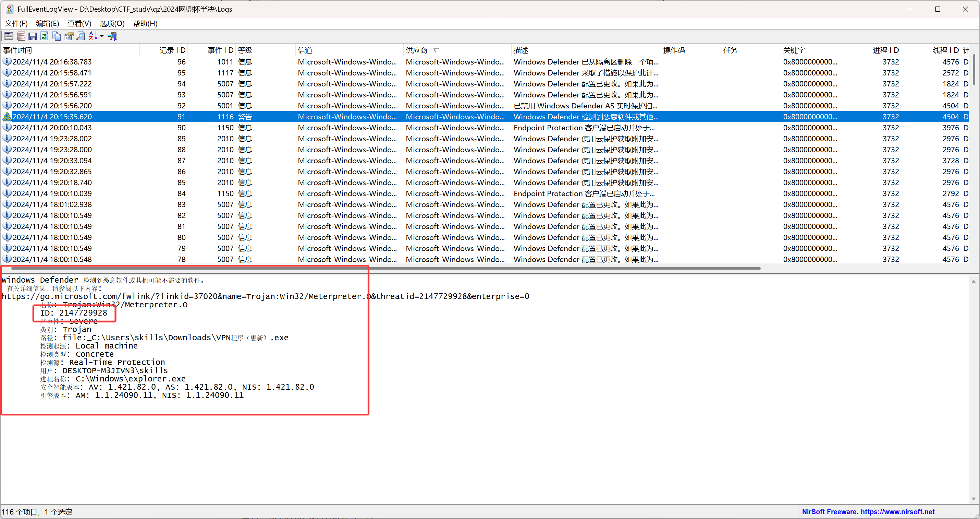Sort by 供应商 column header

pyautogui.click(x=417, y=50)
